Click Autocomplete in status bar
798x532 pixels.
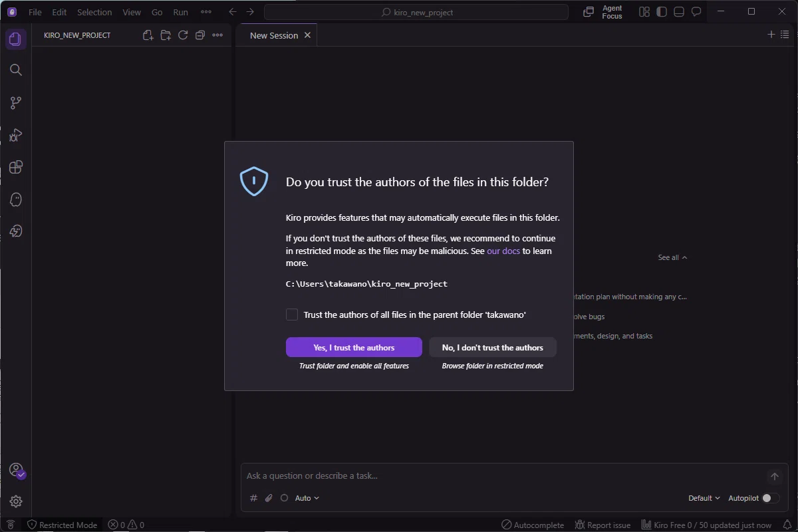[533, 525]
